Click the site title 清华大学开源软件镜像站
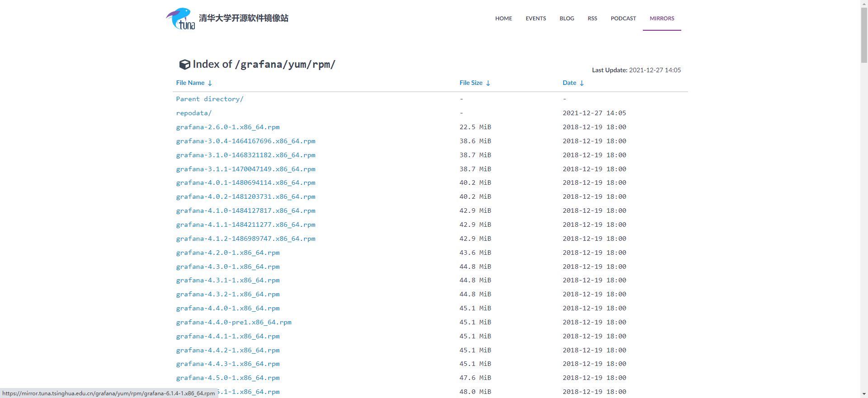Viewport: 868px width, 398px height. pyautogui.click(x=244, y=18)
